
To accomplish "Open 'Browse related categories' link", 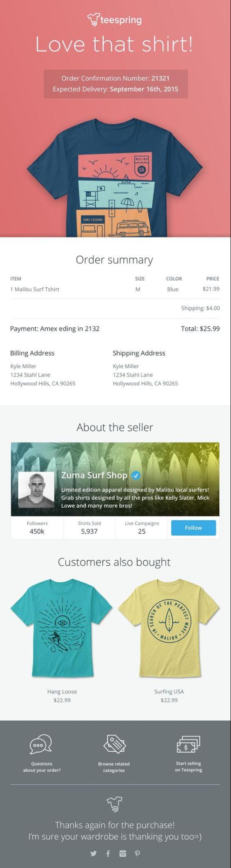I will point(114,767).
